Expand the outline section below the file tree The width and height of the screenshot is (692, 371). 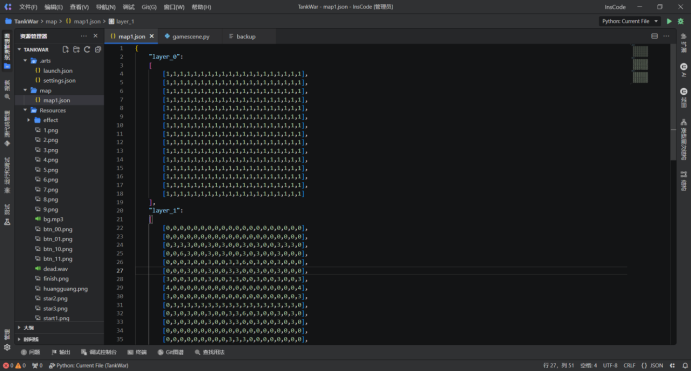pos(60,328)
